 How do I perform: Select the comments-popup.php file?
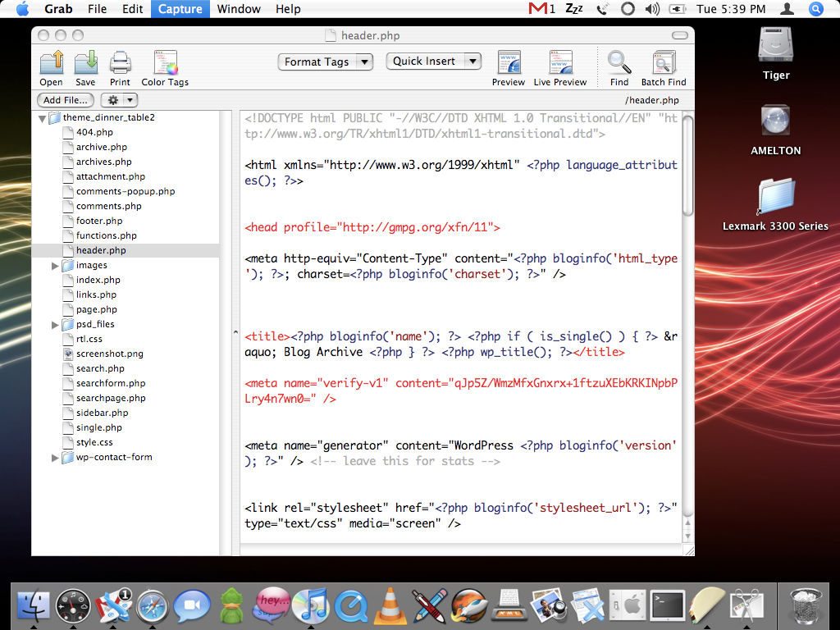pyautogui.click(x=126, y=191)
